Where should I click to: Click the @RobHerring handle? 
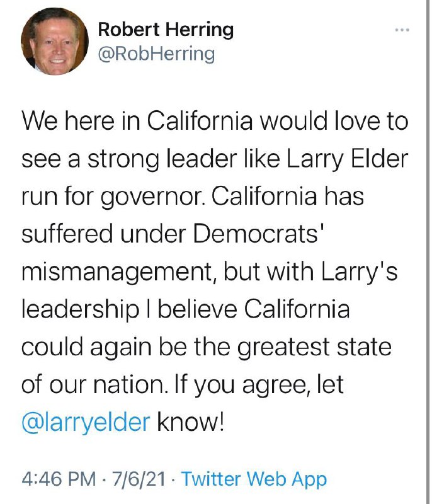coord(156,54)
